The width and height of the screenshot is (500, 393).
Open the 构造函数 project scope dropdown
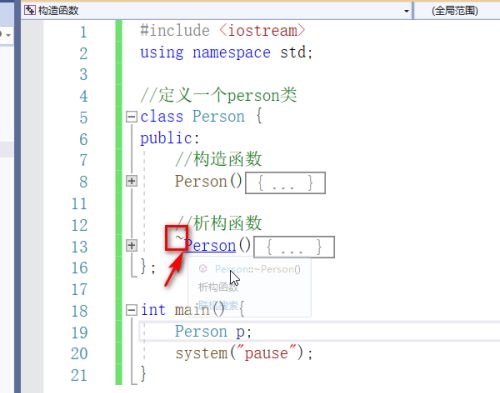406,11
